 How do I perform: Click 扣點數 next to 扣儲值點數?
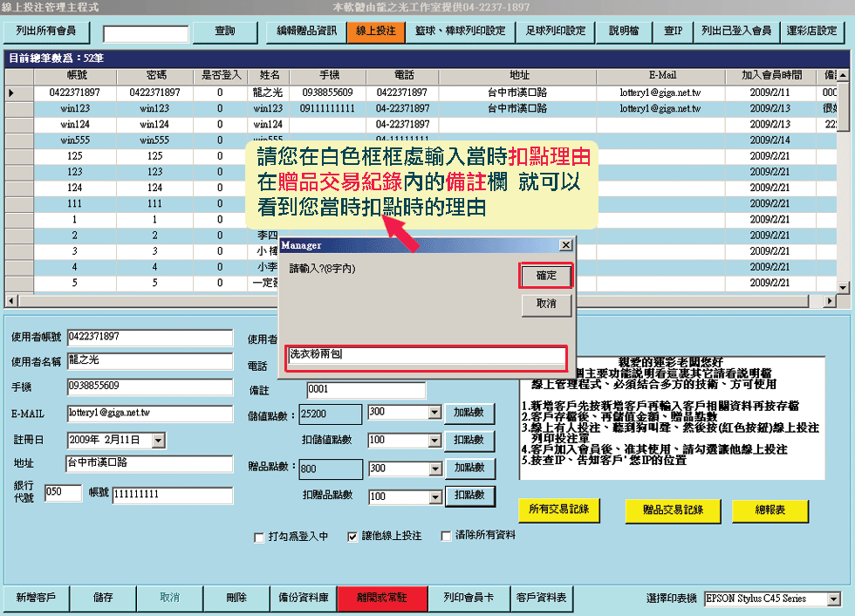(469, 441)
